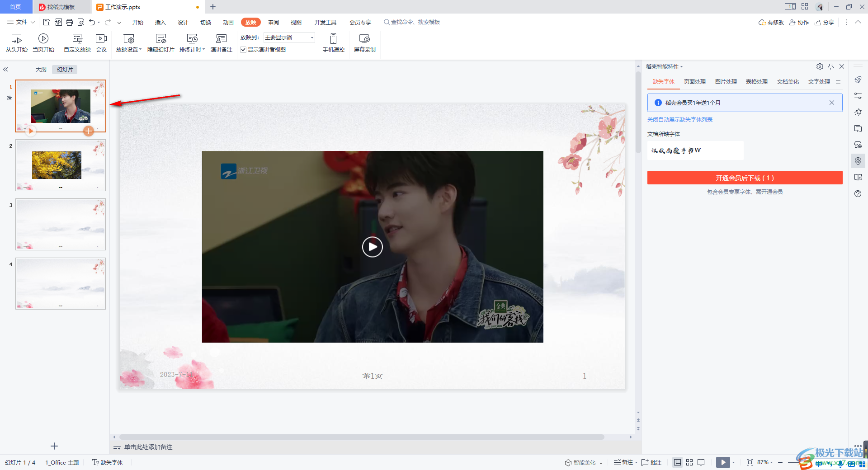Start slideshow from current slide (当页开始)
Viewport: 868px width, 470px height.
tap(43, 43)
